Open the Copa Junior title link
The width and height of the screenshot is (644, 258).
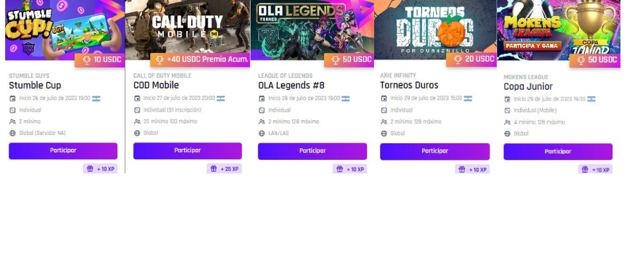pos(528,87)
